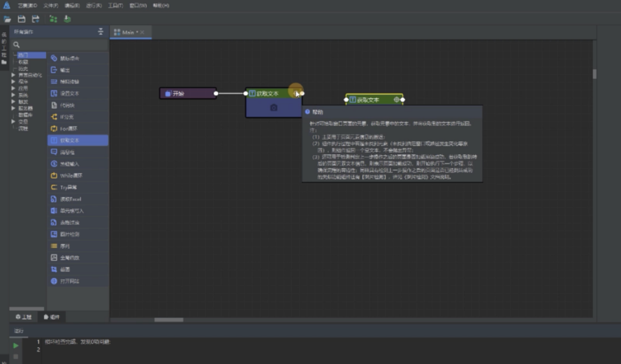Click the tree panel horizontal scrollbar thumb

point(27,309)
